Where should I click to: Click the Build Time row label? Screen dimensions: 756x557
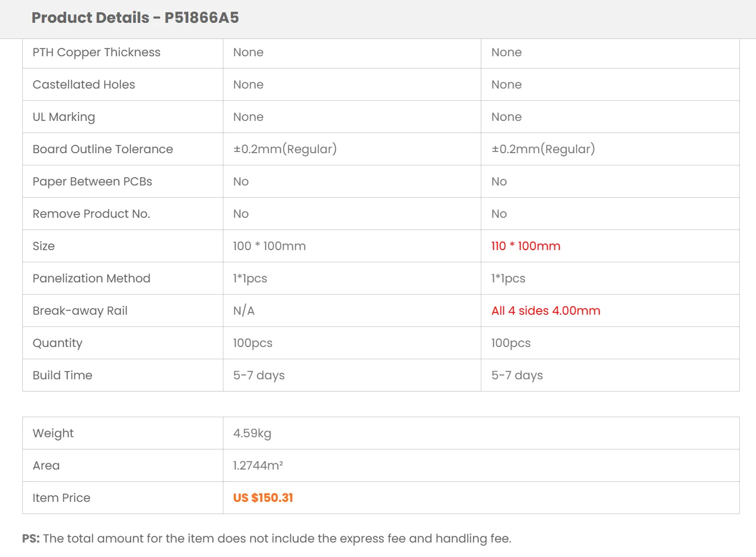tap(62, 375)
